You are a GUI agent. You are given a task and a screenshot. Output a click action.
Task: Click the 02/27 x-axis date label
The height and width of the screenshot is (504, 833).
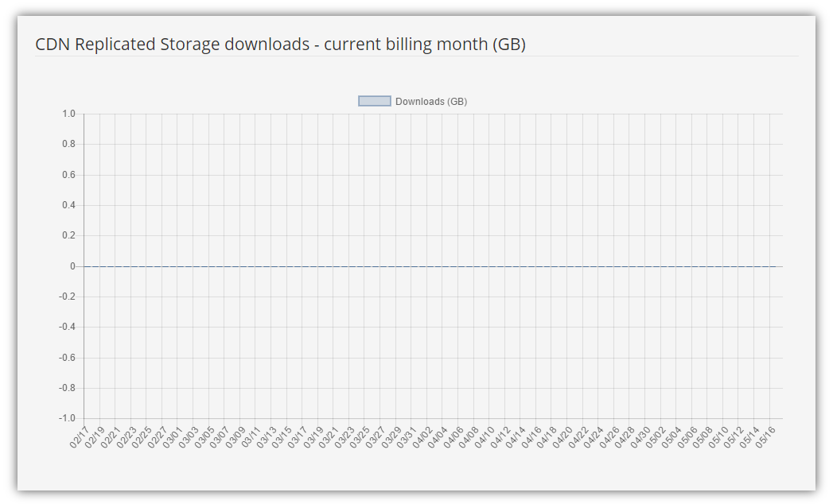(x=157, y=437)
